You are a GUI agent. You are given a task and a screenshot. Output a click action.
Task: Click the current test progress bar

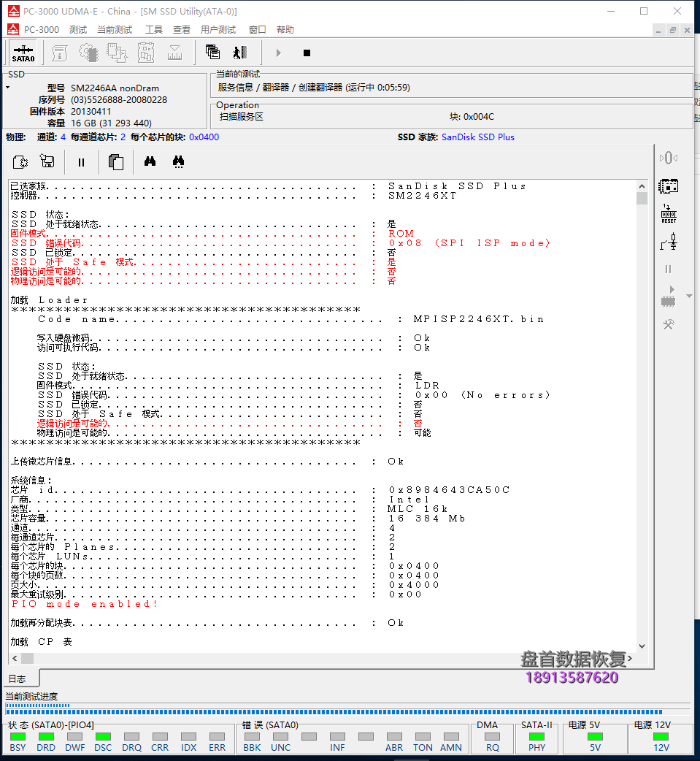(x=347, y=709)
